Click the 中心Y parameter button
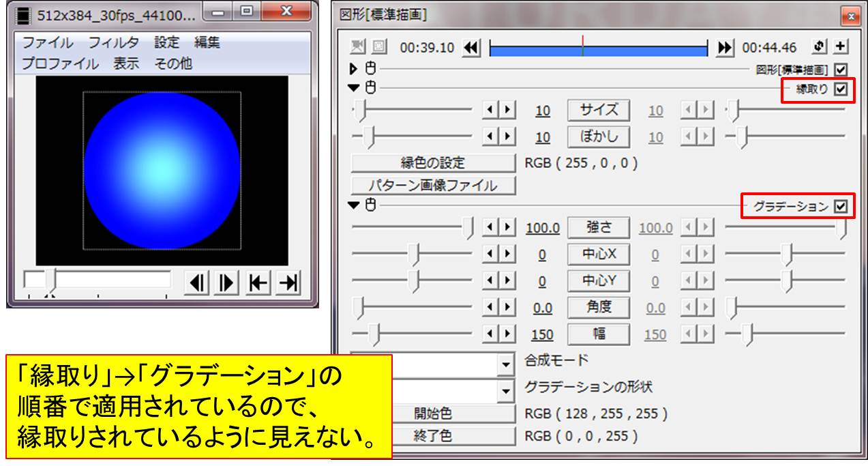The image size is (868, 466). tap(599, 281)
